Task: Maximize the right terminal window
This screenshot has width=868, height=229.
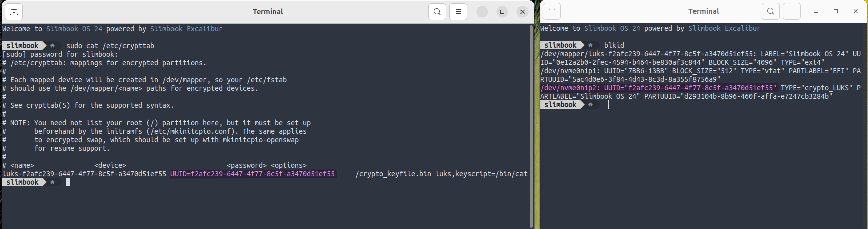Action: pyautogui.click(x=836, y=11)
